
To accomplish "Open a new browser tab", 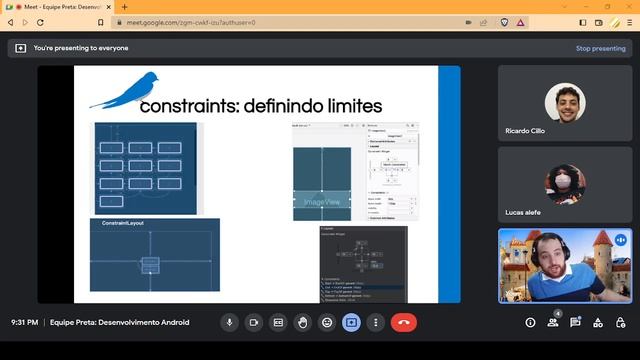I will [124, 7].
